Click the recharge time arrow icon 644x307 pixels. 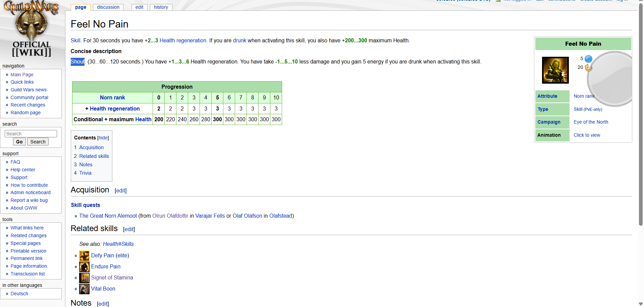(x=588, y=68)
